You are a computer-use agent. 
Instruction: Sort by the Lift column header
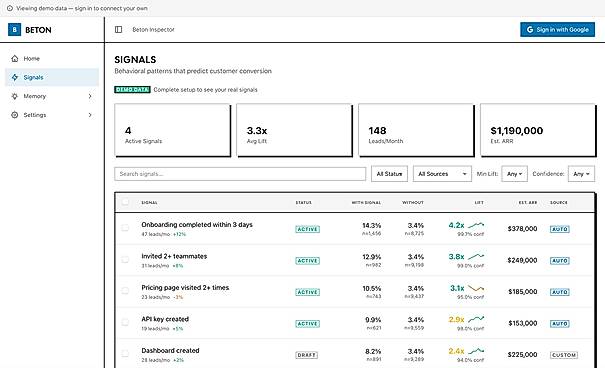[479, 203]
